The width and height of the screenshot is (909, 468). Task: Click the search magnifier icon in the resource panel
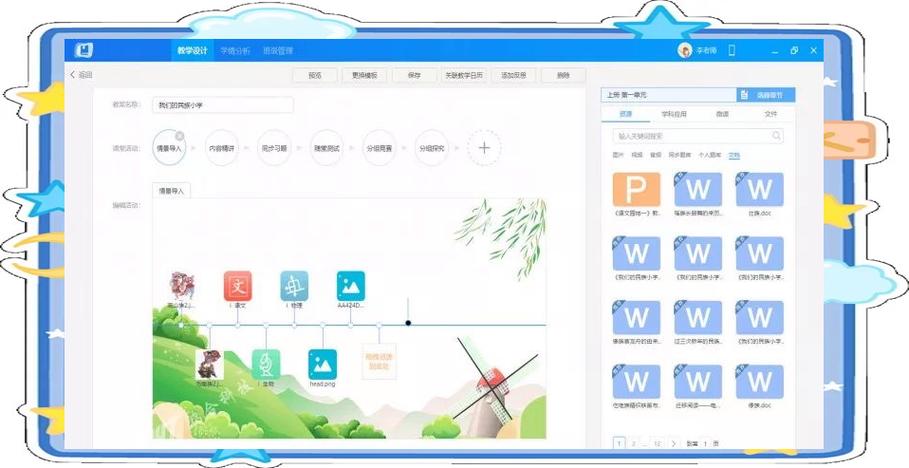776,136
